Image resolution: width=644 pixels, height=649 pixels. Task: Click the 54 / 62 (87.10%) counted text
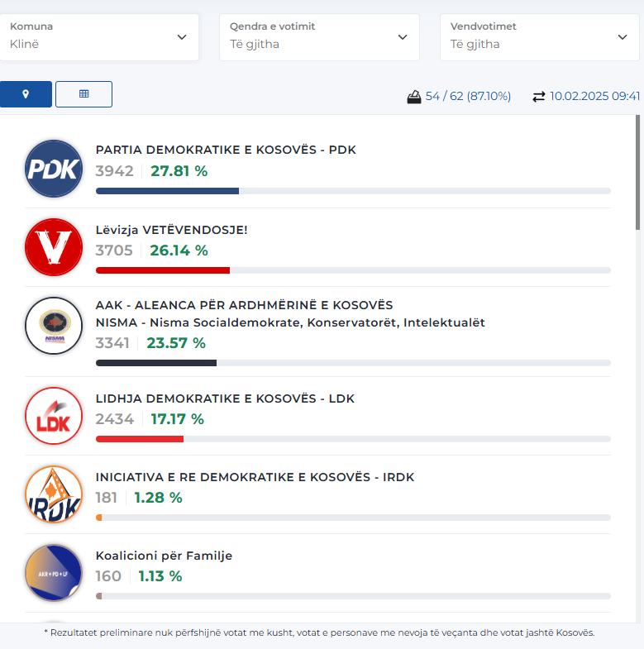[468, 97]
